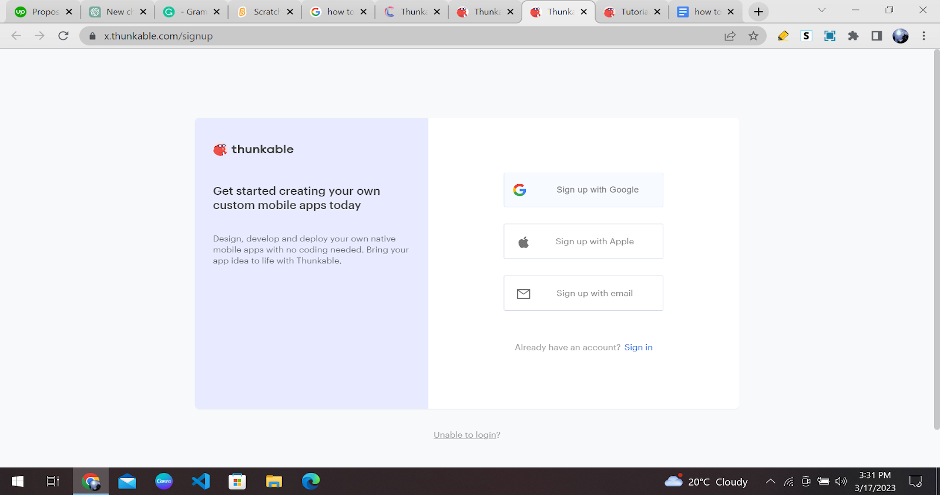Click the yellow highlighter extension icon
The image size is (941, 495).
pyautogui.click(x=783, y=36)
